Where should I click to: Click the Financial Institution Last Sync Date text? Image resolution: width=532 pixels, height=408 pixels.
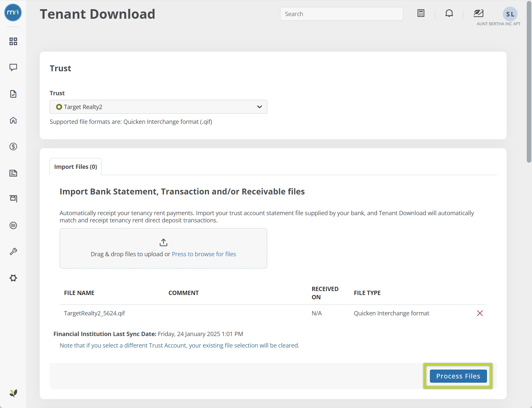click(x=148, y=334)
